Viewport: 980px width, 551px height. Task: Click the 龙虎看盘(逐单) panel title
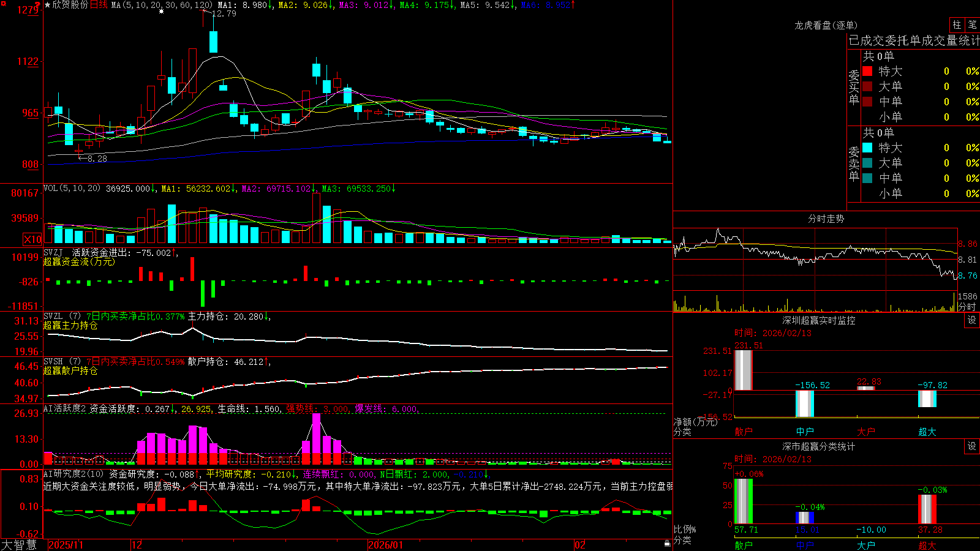tap(826, 25)
